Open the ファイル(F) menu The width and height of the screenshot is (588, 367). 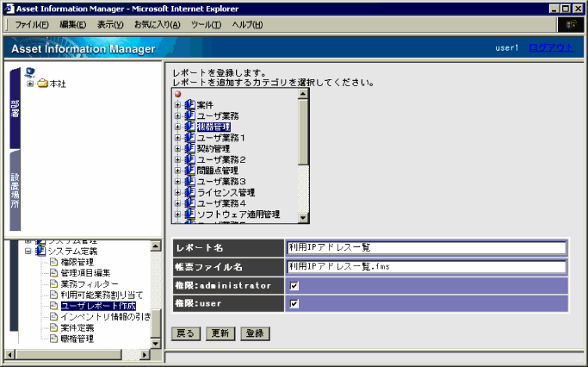pyautogui.click(x=32, y=25)
